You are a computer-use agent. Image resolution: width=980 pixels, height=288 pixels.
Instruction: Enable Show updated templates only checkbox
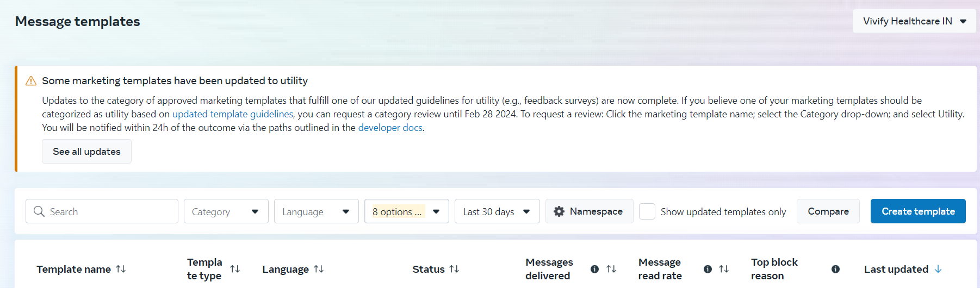(647, 211)
